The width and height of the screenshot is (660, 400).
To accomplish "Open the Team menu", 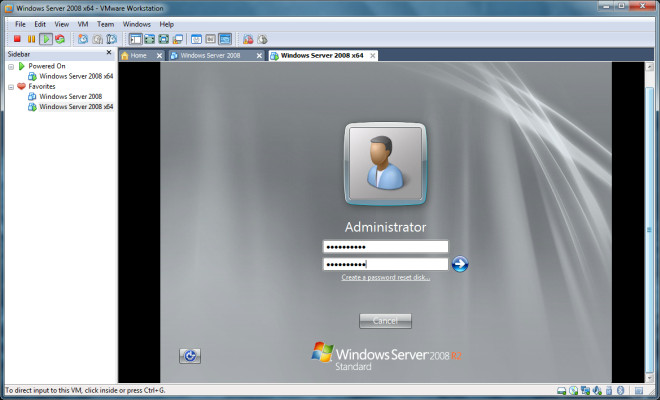I will (105, 24).
